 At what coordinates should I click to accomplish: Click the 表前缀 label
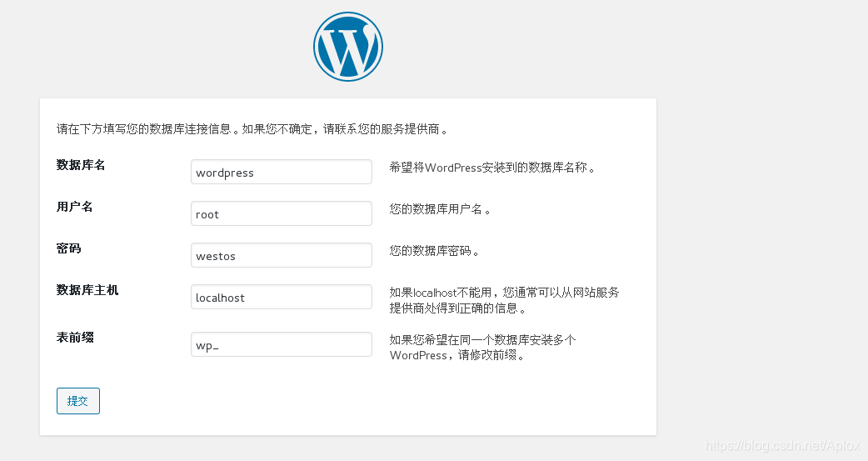(75, 337)
